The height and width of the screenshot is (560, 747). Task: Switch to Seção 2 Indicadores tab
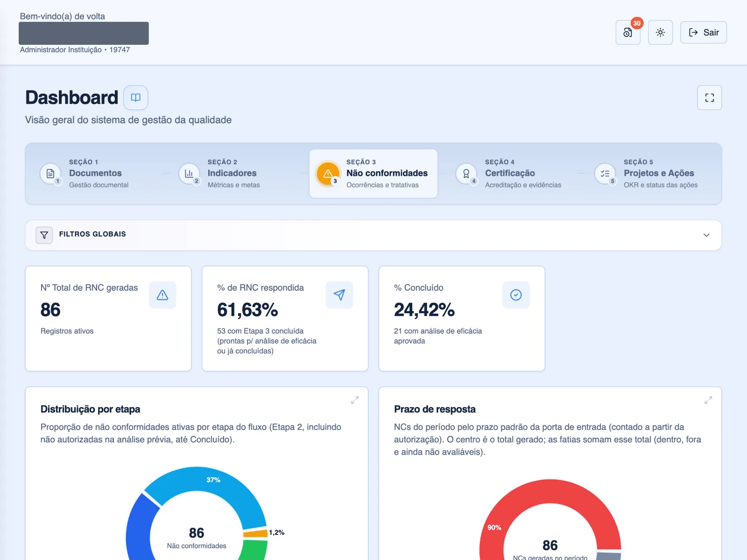point(234,174)
